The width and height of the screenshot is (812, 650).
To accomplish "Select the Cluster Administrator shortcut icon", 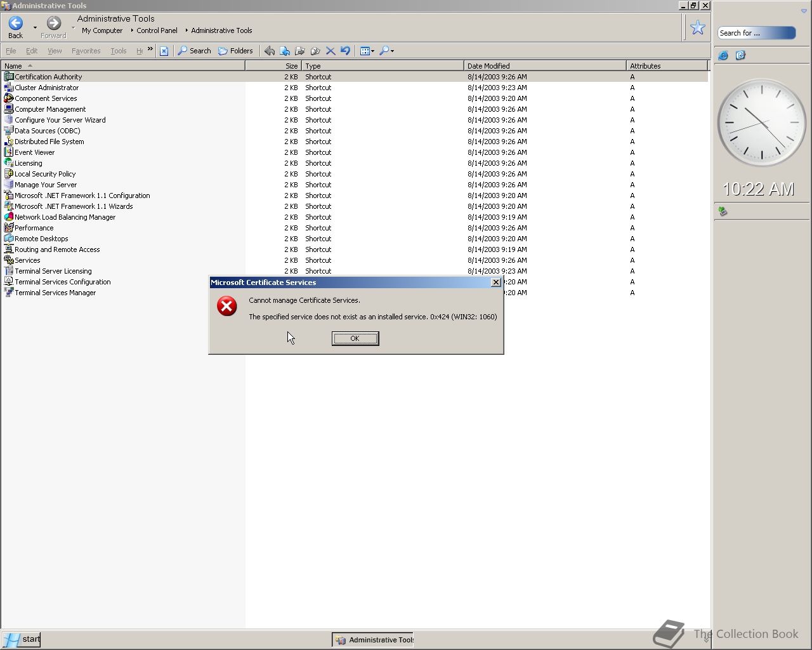I will tap(9, 88).
